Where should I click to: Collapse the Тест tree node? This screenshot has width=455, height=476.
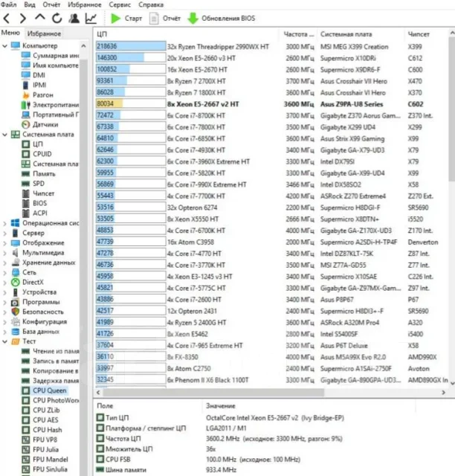(4, 341)
